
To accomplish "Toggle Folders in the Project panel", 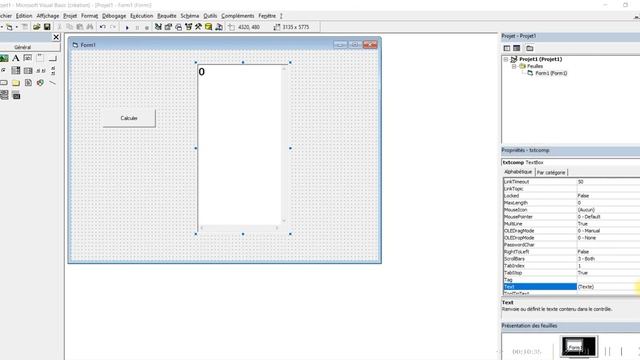I will coord(529,48).
